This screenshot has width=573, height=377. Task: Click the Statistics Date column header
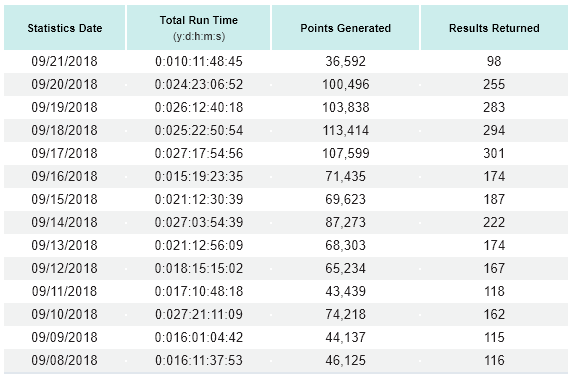[x=65, y=28]
